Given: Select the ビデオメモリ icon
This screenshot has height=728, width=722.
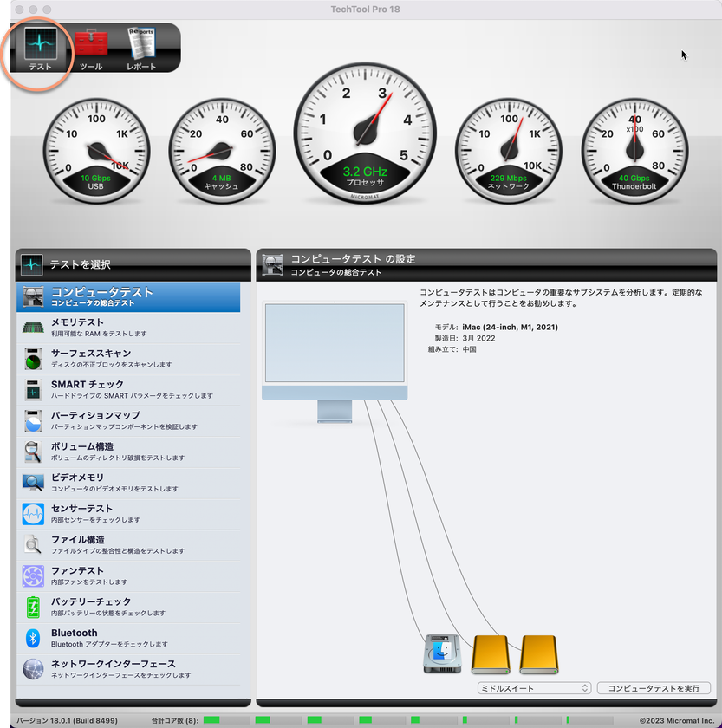Looking at the screenshot, I should point(33,483).
